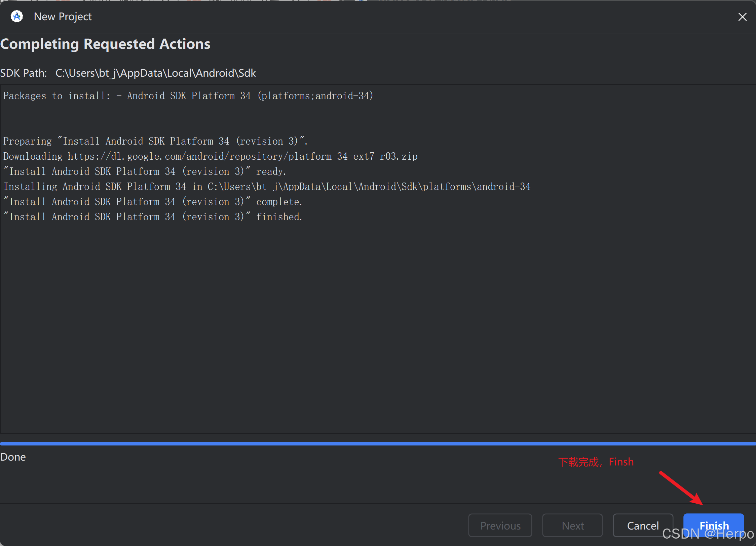The image size is (756, 546).
Task: Click the Completing Requested Actions heading
Action: pyautogui.click(x=105, y=44)
